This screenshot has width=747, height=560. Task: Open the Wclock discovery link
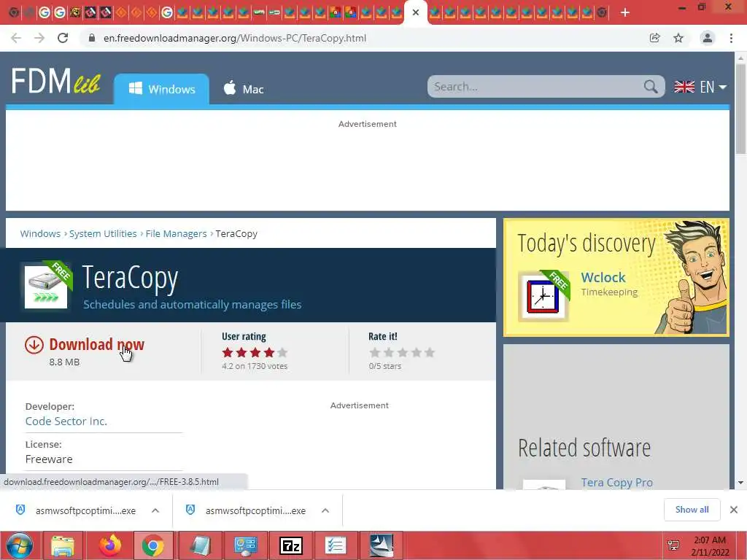click(x=603, y=277)
